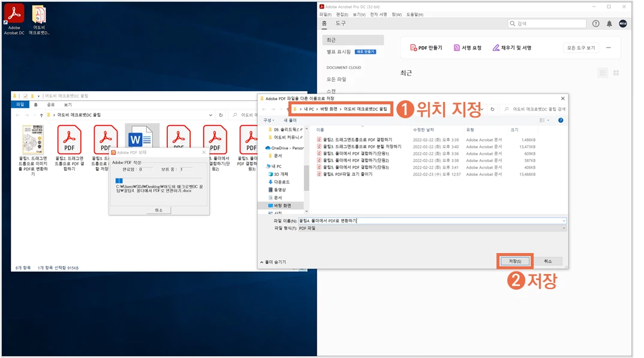Open Acrobat help question mark icon
This screenshot has width=644, height=358.
595,24
